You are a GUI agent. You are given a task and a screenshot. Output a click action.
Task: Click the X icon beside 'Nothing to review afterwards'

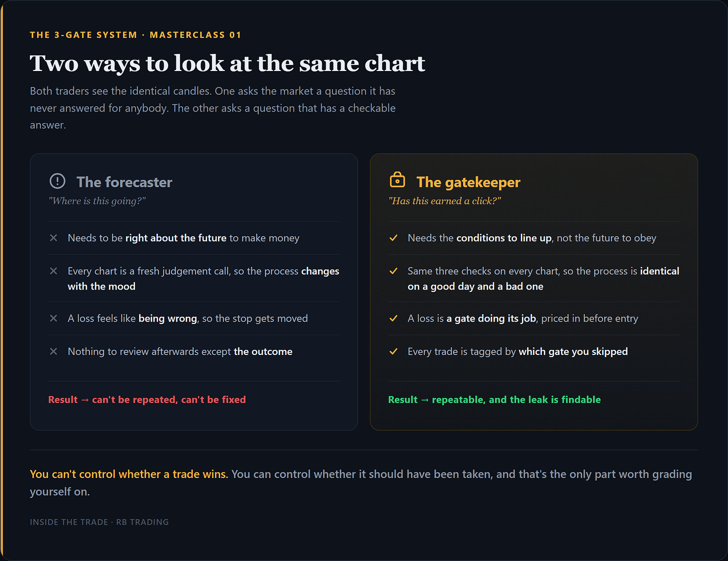(x=53, y=351)
